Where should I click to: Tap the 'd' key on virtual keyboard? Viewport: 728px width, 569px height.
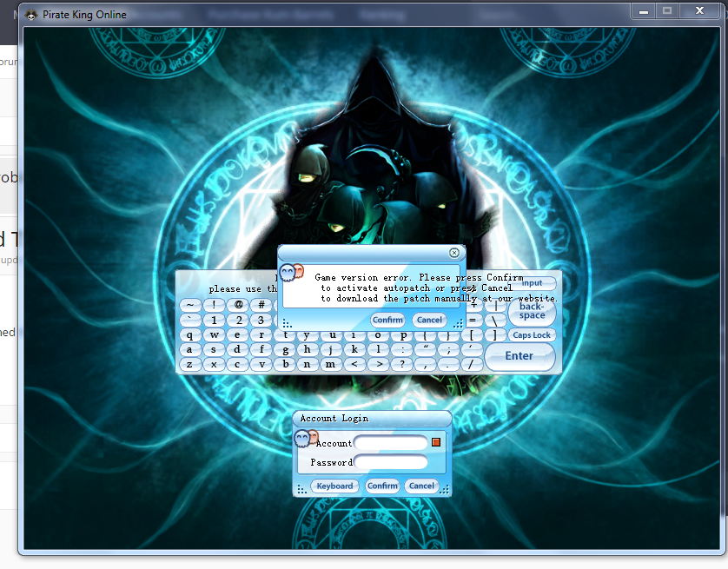[x=237, y=349]
